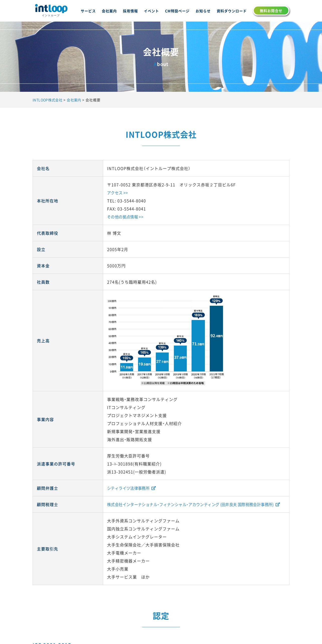Click the value 2005年2月
Viewport: 322px width, 644px height.
point(117,250)
